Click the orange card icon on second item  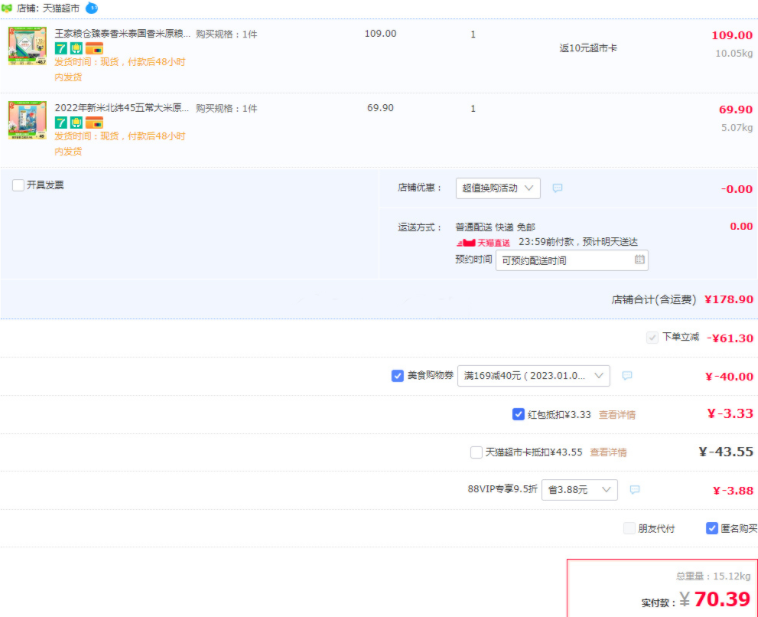point(94,122)
